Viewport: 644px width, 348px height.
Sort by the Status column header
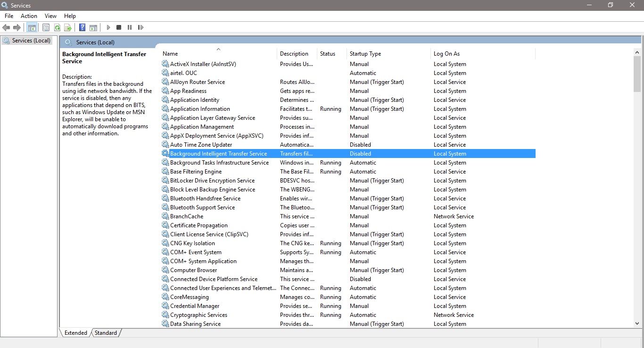pos(332,54)
